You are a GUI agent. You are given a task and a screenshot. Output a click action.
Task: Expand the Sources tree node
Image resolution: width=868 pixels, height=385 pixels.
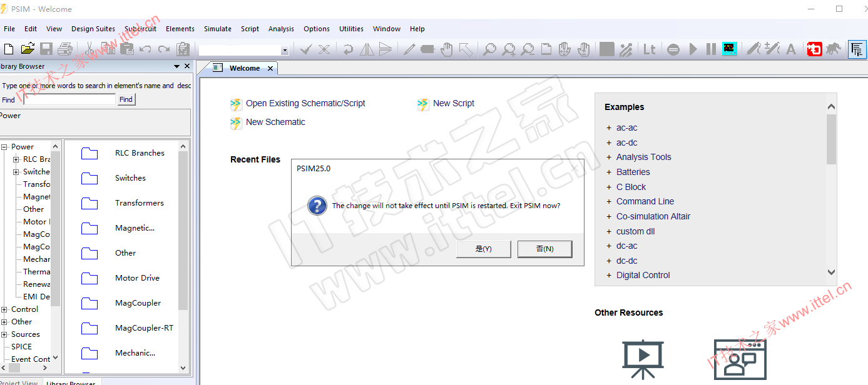pyautogui.click(x=4, y=334)
